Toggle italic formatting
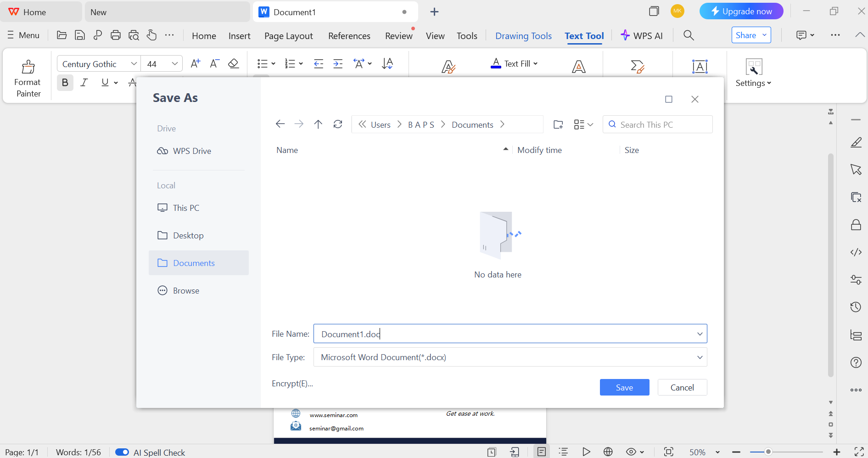The image size is (868, 458). tap(84, 82)
